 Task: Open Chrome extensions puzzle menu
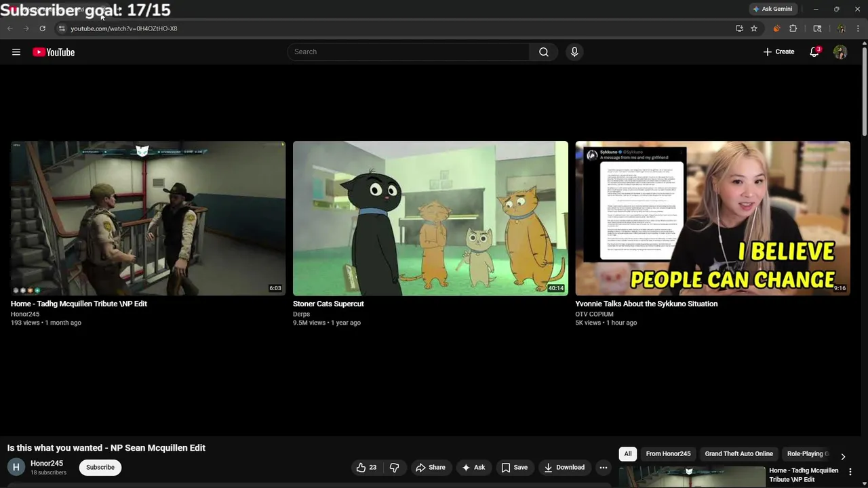click(793, 28)
